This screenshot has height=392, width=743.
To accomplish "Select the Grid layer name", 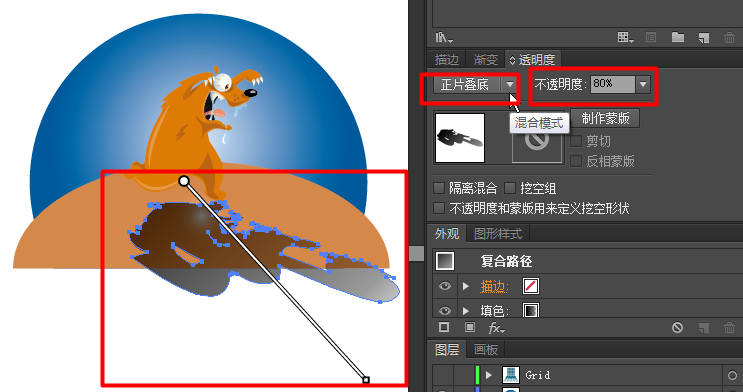I will (537, 375).
